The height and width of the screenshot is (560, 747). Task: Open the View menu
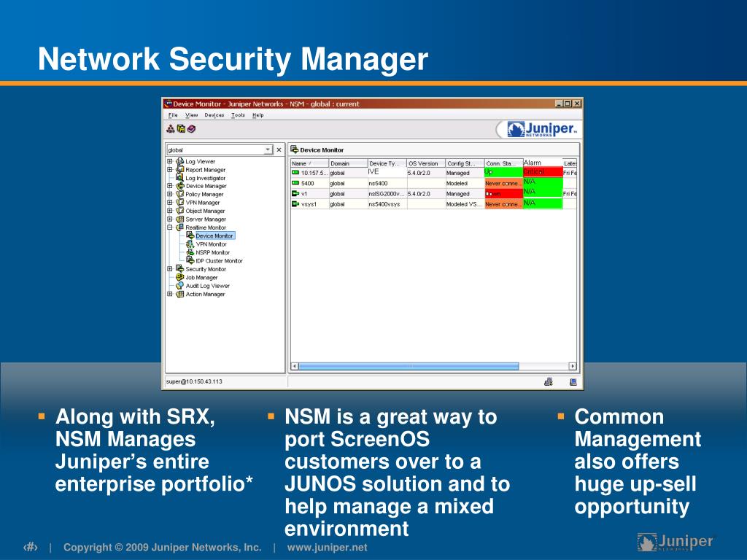[192, 115]
